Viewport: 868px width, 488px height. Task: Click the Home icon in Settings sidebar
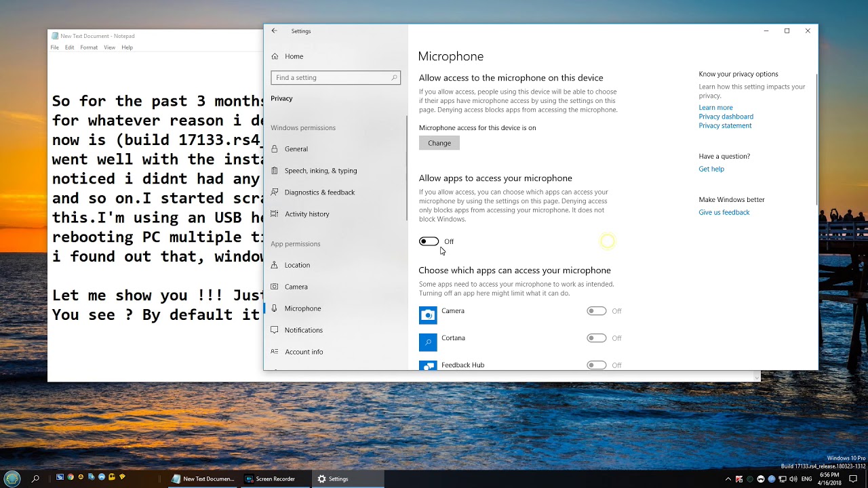pyautogui.click(x=275, y=56)
